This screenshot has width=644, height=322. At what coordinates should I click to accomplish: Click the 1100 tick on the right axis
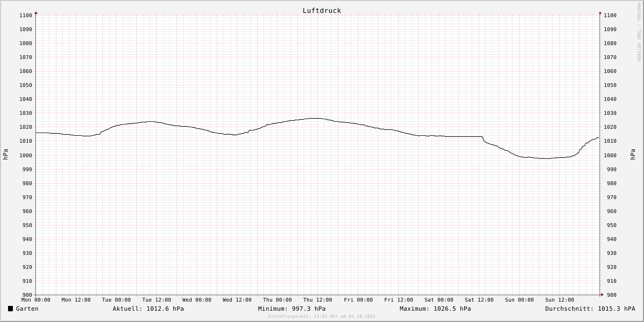610,16
